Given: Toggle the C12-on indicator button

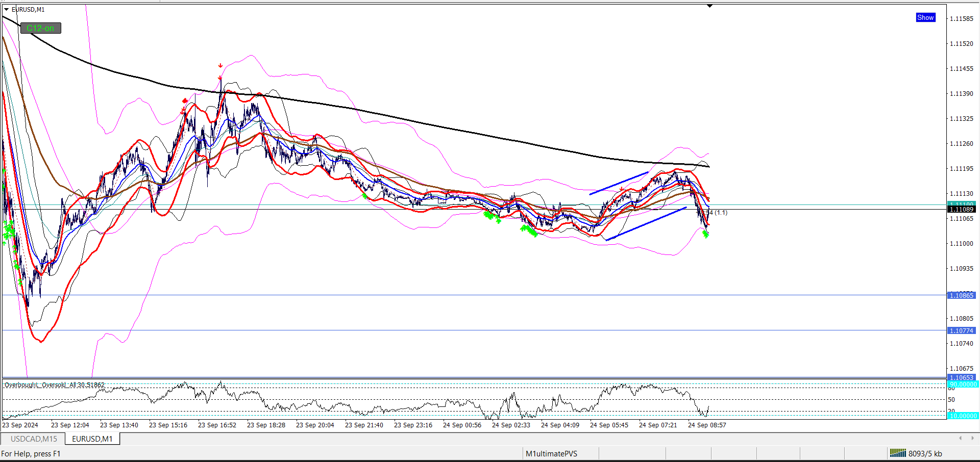Looking at the screenshot, I should tap(41, 28).
